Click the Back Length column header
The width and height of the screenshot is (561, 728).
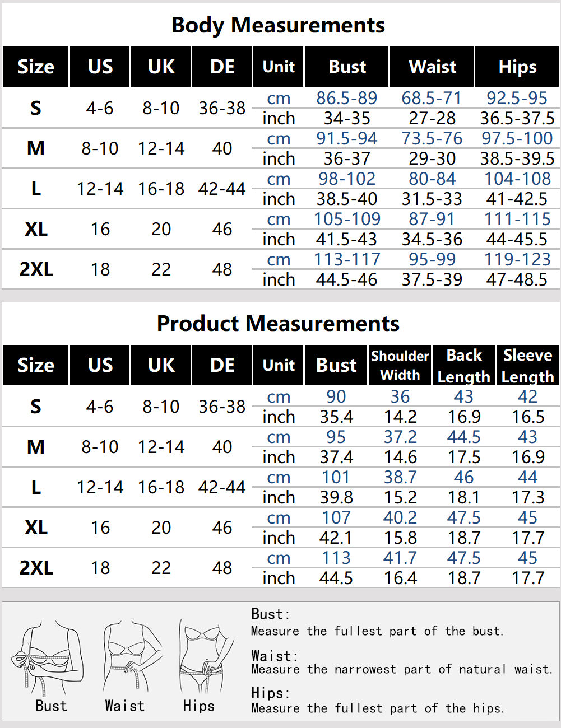(x=463, y=365)
